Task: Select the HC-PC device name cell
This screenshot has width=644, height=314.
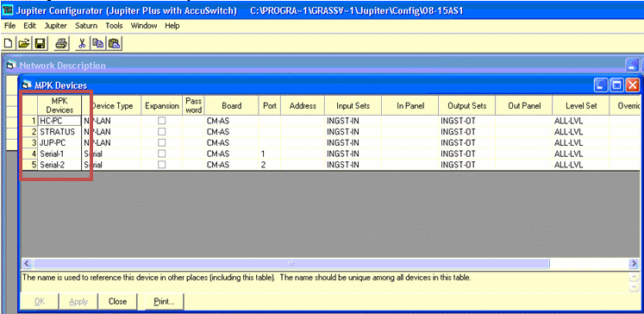Action: point(59,122)
